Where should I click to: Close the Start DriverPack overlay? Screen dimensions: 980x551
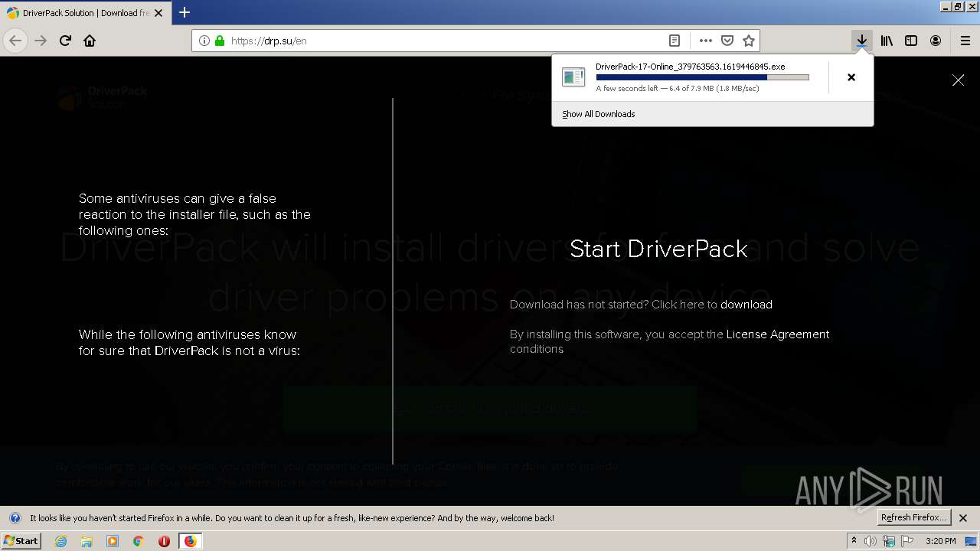pyautogui.click(x=958, y=80)
